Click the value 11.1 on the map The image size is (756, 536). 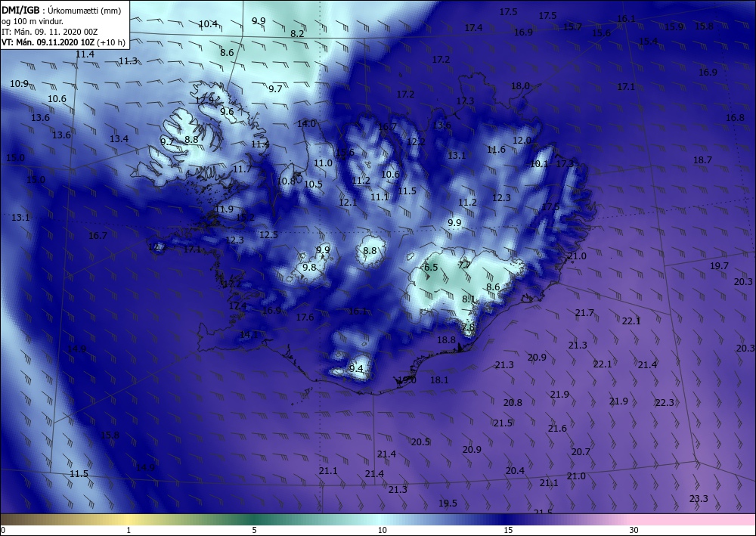(x=380, y=197)
